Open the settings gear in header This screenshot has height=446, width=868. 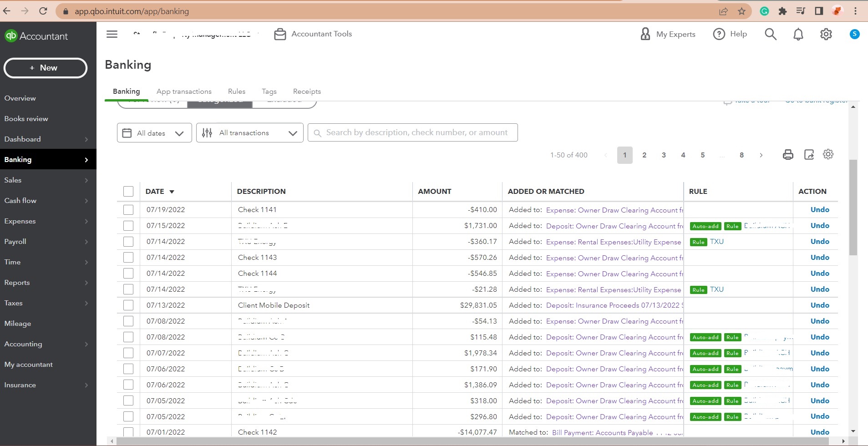tap(826, 34)
